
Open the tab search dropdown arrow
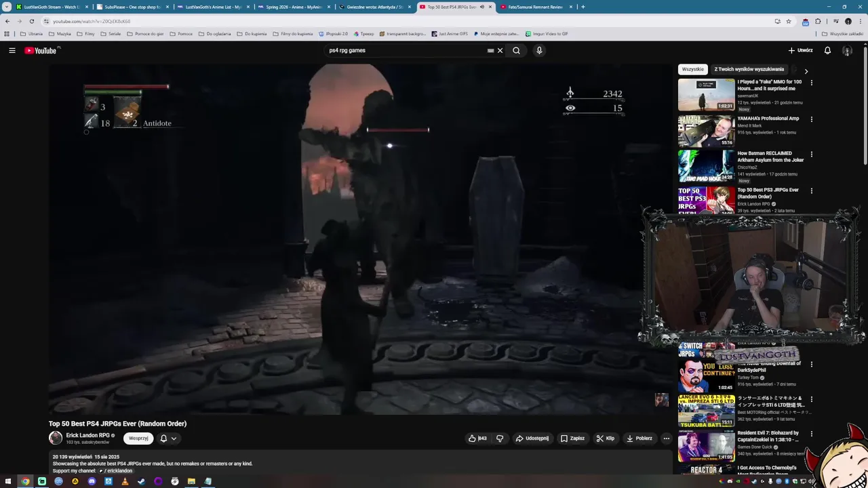6,7
